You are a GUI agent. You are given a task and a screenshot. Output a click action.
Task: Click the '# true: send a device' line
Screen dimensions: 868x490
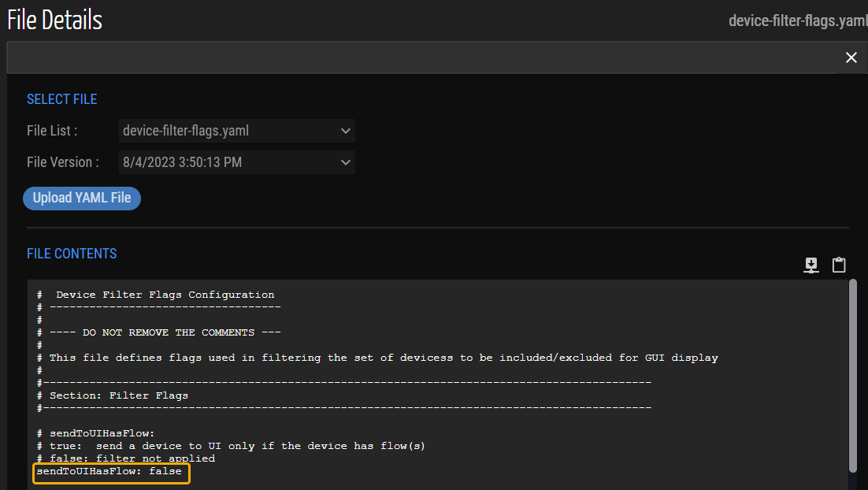pos(231,446)
